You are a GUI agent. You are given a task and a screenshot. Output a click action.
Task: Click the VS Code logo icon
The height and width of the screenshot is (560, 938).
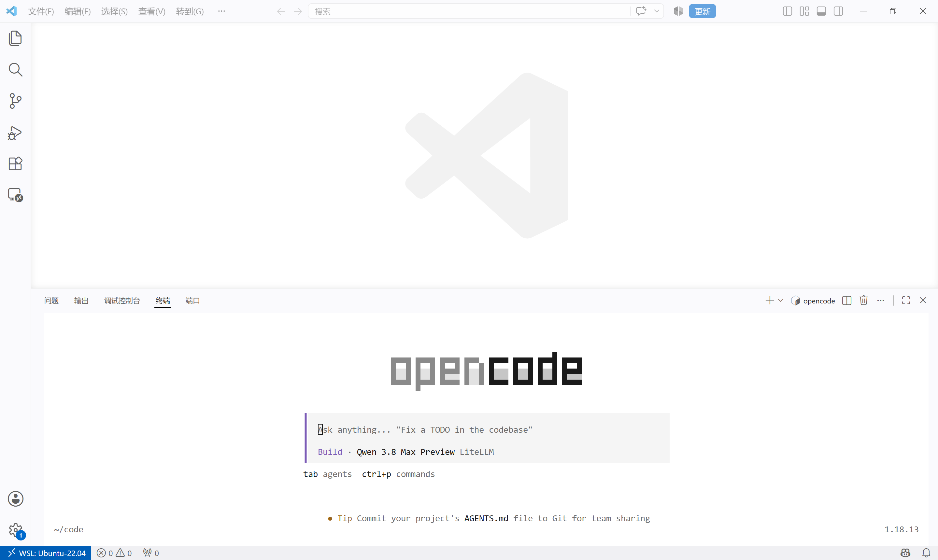click(x=11, y=11)
